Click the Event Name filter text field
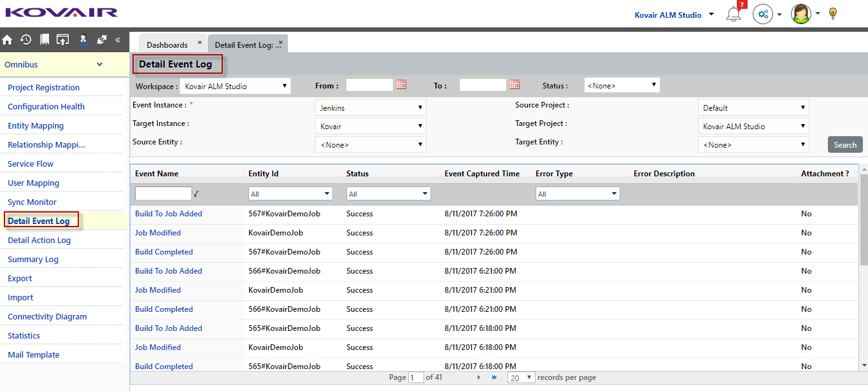Viewport: 868px width, 392px height. coord(163,193)
